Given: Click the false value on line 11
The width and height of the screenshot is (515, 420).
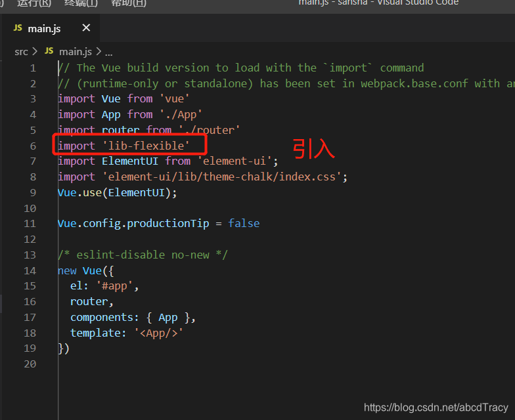Looking at the screenshot, I should tap(244, 223).
